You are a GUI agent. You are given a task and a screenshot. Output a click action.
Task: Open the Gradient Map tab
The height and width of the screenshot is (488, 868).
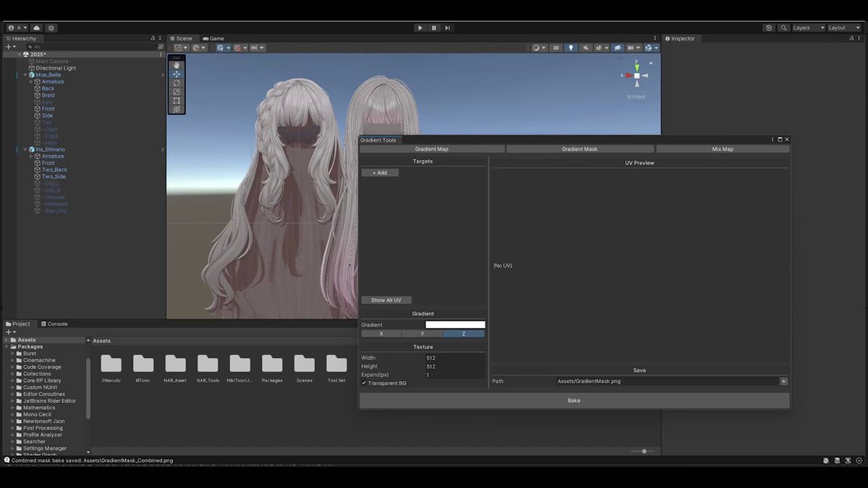(x=432, y=149)
